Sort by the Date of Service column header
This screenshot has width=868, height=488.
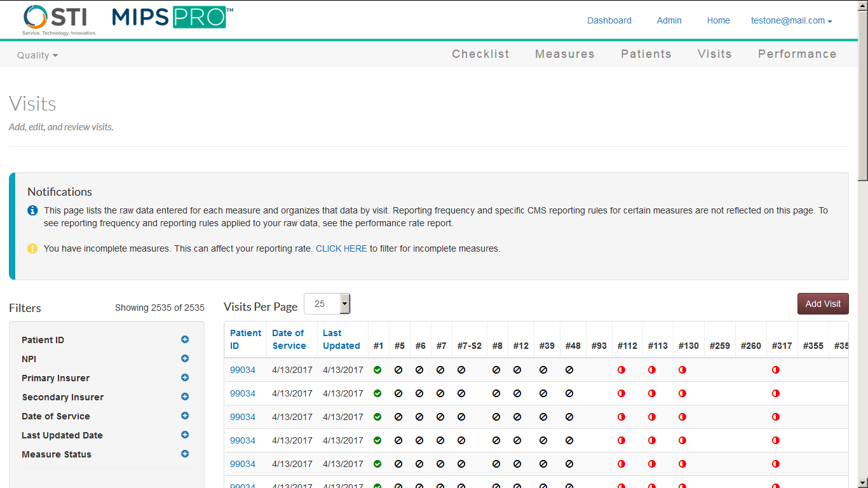pos(289,339)
